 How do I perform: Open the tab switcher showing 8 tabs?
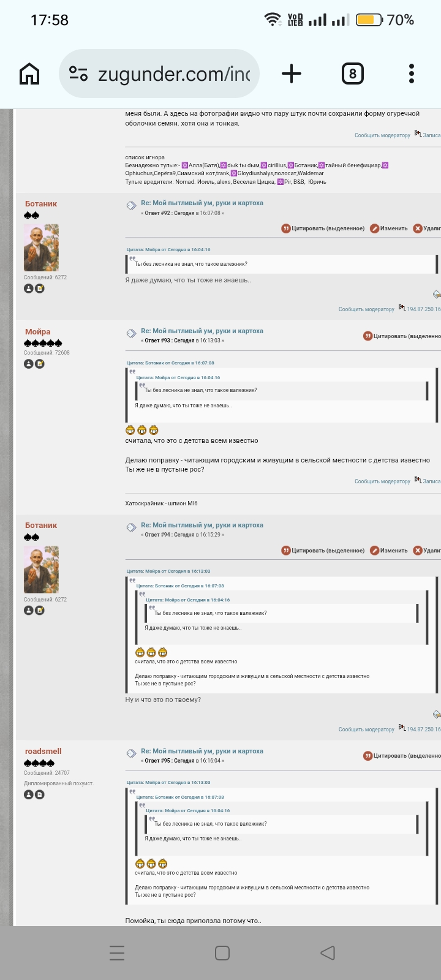pos(352,74)
